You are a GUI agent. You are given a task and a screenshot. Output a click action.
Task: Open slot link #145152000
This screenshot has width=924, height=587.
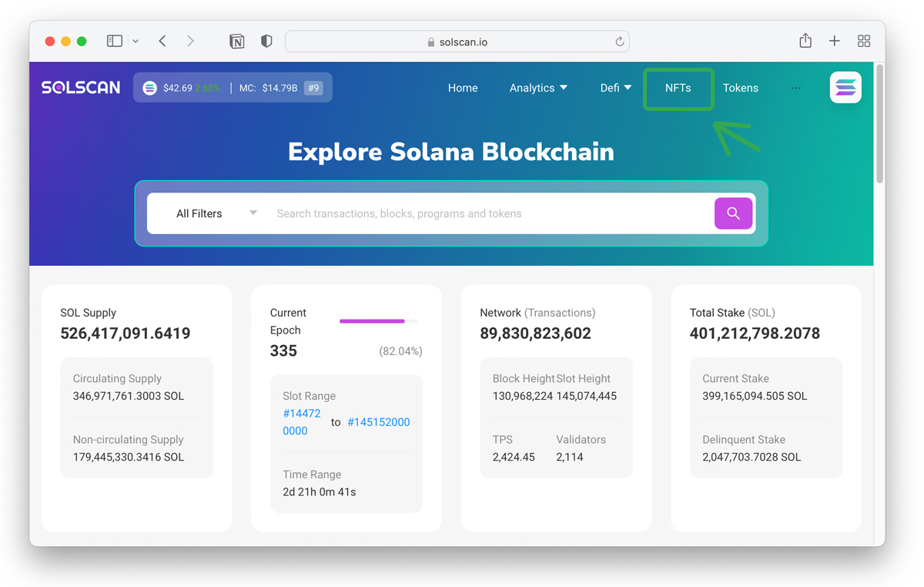pyautogui.click(x=378, y=422)
